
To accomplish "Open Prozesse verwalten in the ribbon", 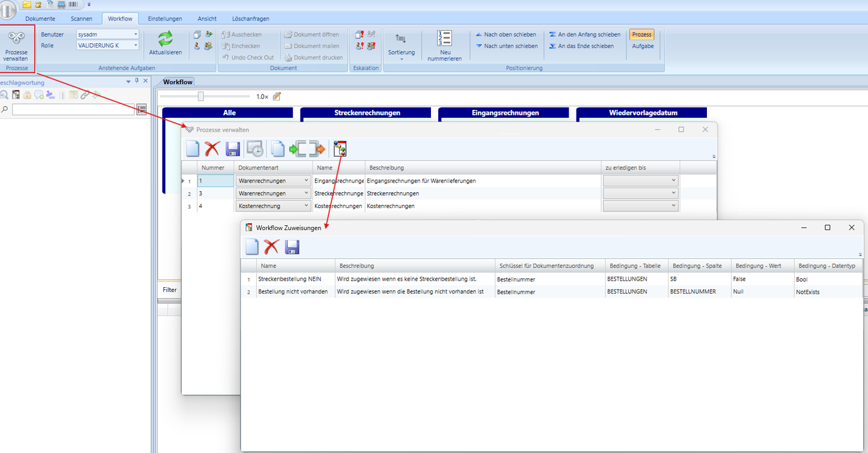I will tap(16, 46).
